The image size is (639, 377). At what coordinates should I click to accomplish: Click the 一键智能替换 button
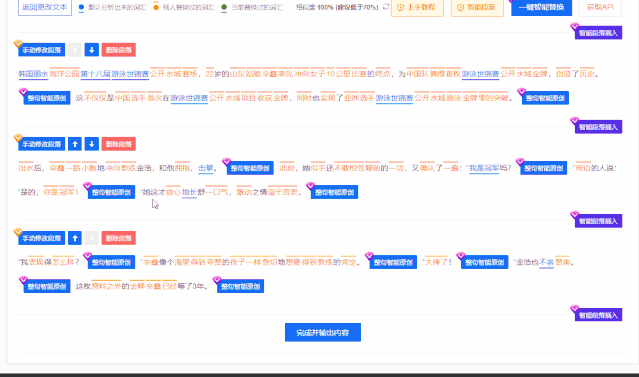click(541, 7)
